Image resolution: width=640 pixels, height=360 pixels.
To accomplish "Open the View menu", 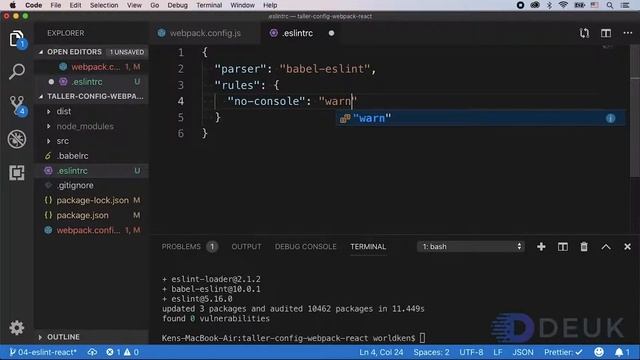I will coord(134,5).
